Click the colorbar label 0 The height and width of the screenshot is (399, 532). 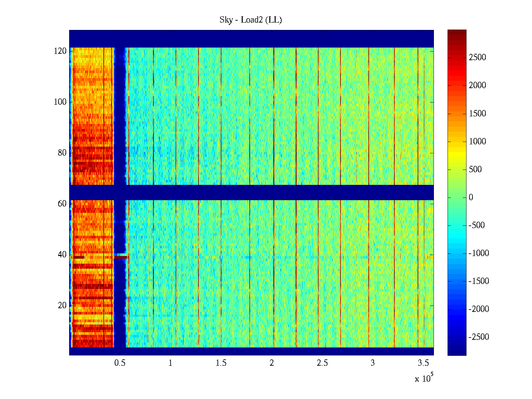pyautogui.click(x=471, y=198)
